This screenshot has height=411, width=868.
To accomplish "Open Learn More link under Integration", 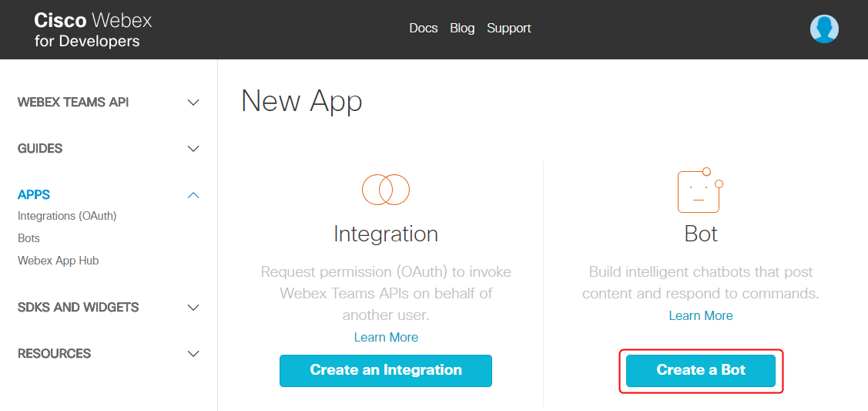I will click(x=386, y=337).
